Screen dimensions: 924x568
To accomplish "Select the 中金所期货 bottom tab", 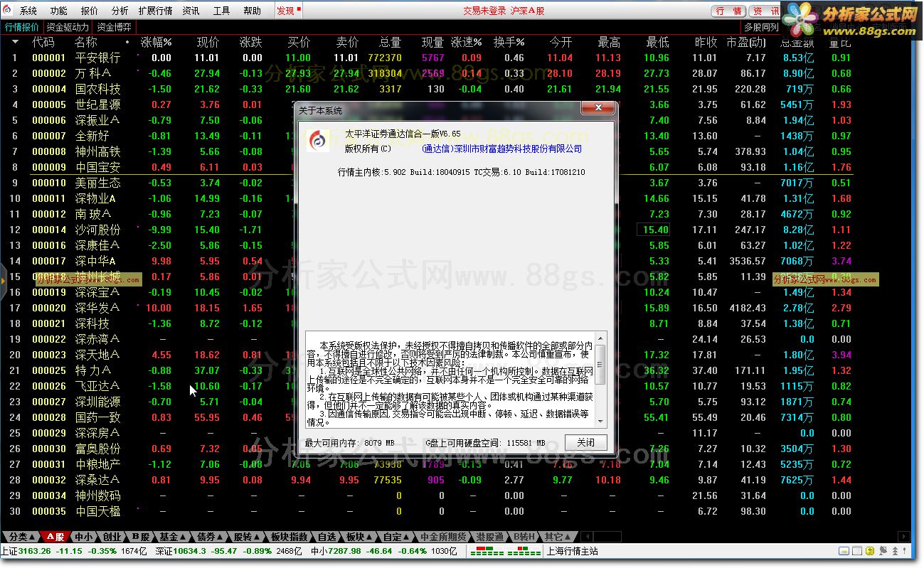I will pos(443,537).
